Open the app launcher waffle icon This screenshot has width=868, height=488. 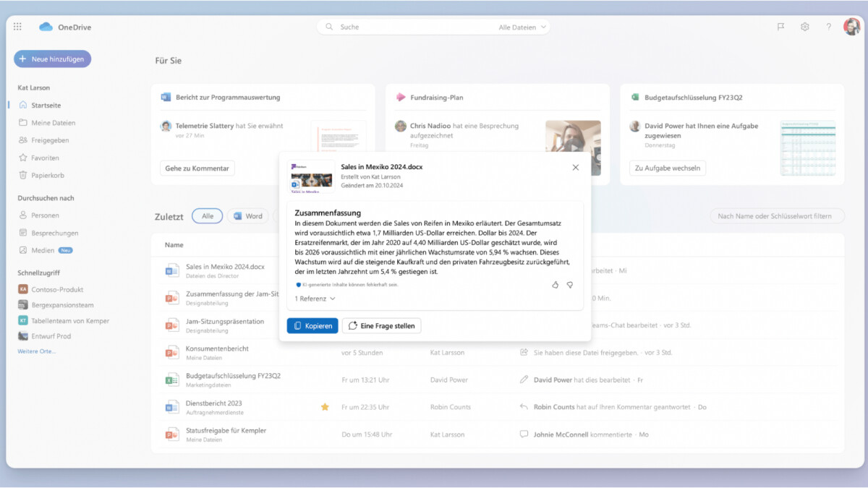point(17,27)
